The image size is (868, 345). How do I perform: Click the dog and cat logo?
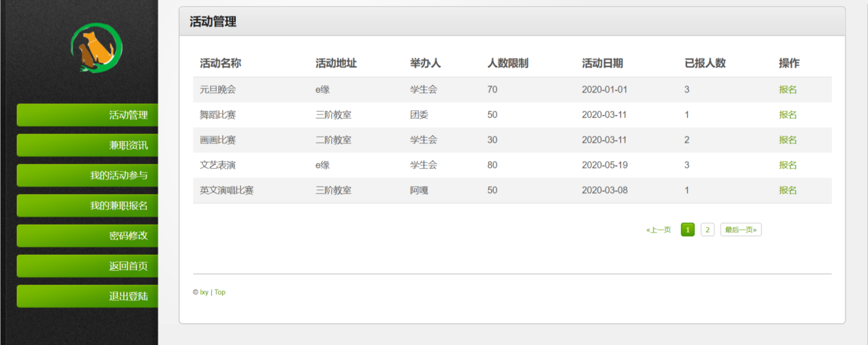96,48
